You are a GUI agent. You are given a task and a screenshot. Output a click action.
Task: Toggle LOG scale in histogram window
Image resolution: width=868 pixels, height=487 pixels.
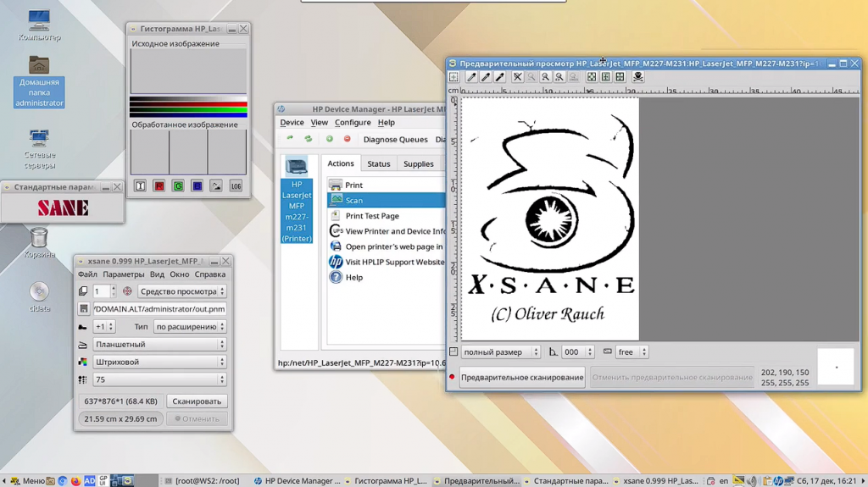[x=236, y=186]
